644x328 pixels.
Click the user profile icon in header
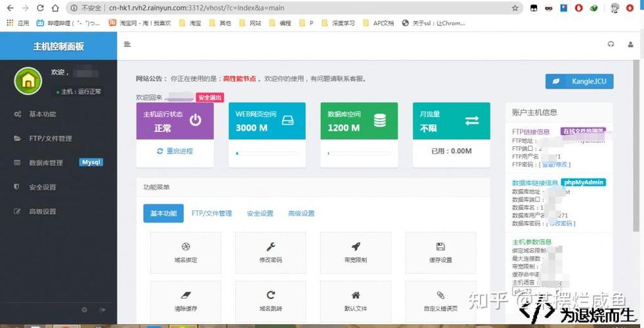click(631, 45)
